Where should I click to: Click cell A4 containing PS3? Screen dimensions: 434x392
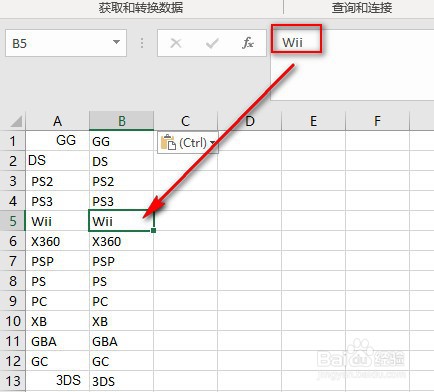pyautogui.click(x=58, y=201)
